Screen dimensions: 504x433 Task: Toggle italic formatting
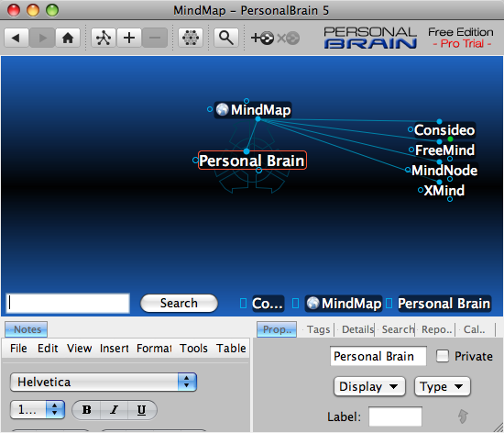tap(115, 410)
